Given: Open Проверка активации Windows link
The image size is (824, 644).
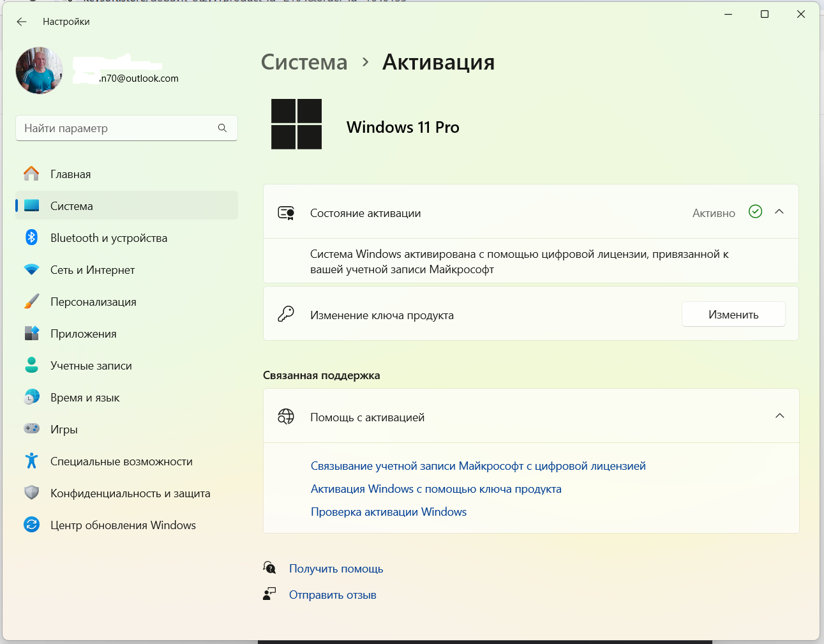Looking at the screenshot, I should pos(389,512).
